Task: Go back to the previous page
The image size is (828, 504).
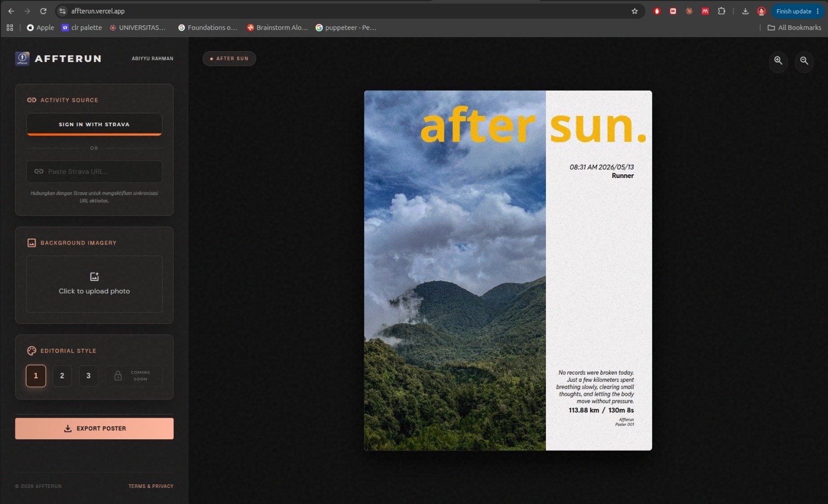Action: pos(11,11)
